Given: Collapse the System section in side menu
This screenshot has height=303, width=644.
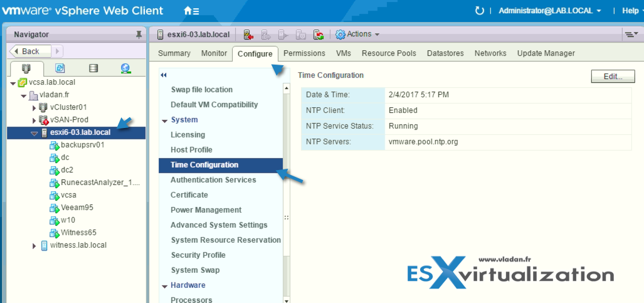Looking at the screenshot, I should click(165, 121).
